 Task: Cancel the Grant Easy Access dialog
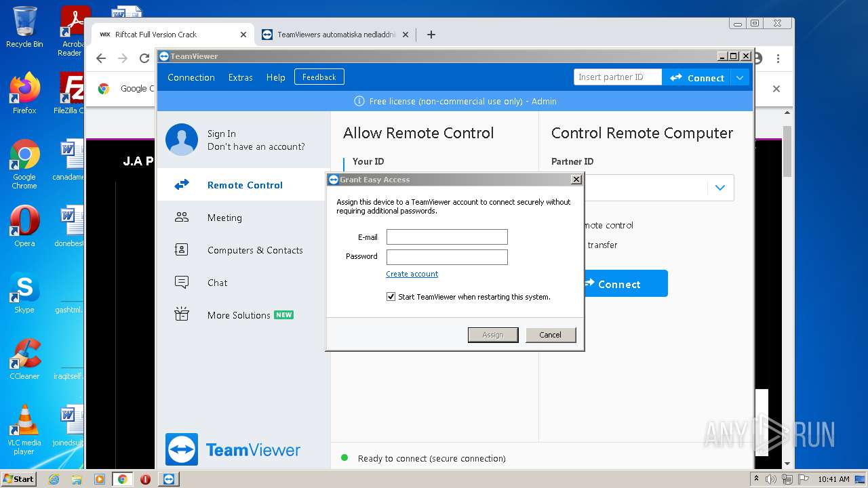(551, 335)
